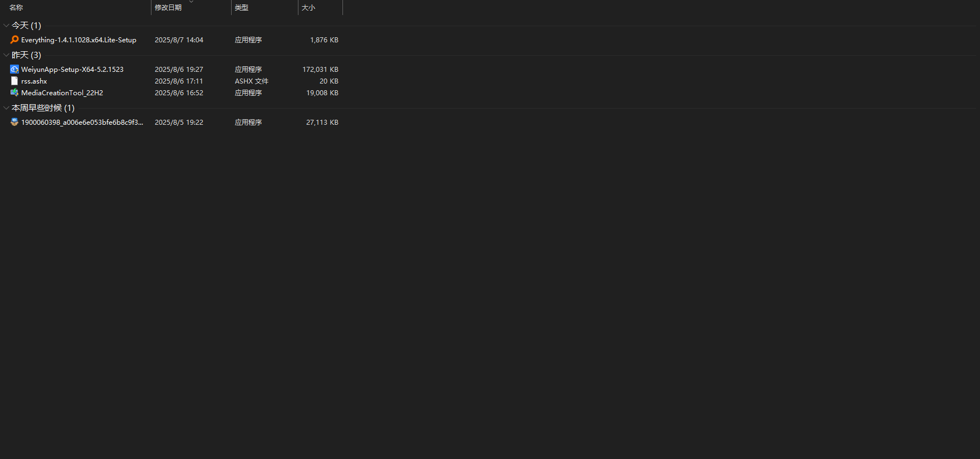
Task: Sort by the 大小 column header
Action: [308, 8]
